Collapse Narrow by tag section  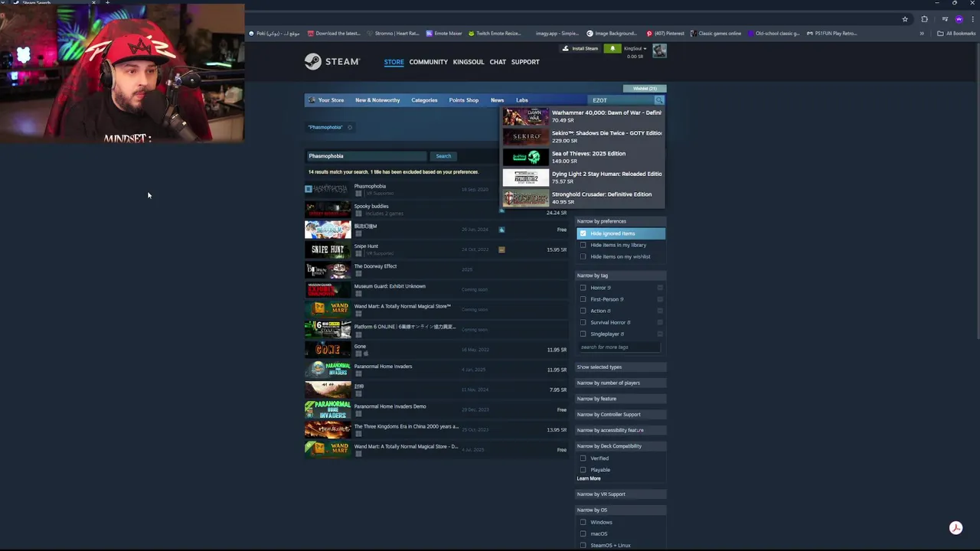point(621,275)
